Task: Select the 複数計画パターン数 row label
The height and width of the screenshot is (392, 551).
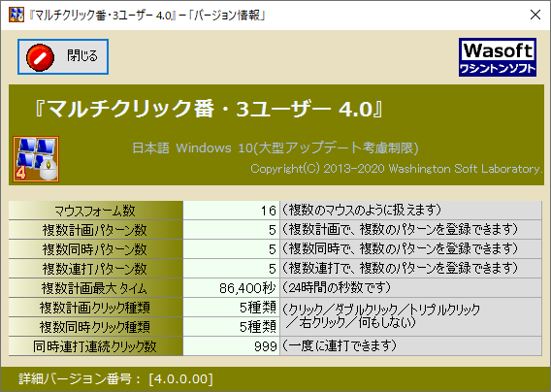Action: coord(96,230)
